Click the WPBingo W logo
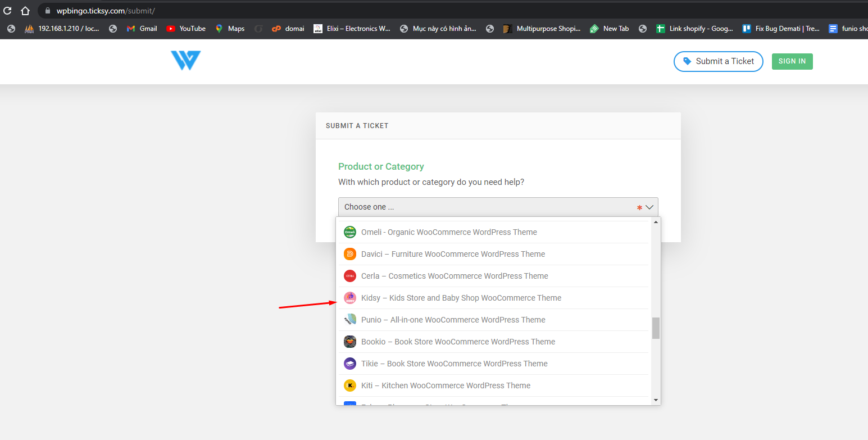Viewport: 868px width, 440px height. [186, 60]
